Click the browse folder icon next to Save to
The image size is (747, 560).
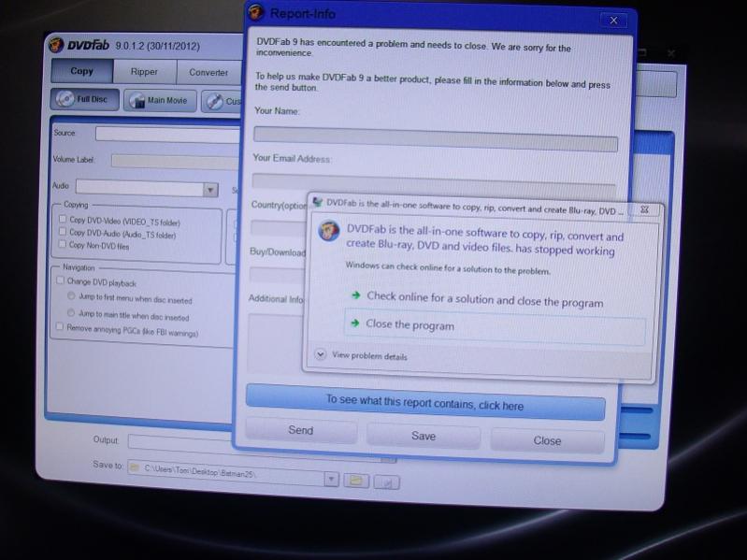356,481
